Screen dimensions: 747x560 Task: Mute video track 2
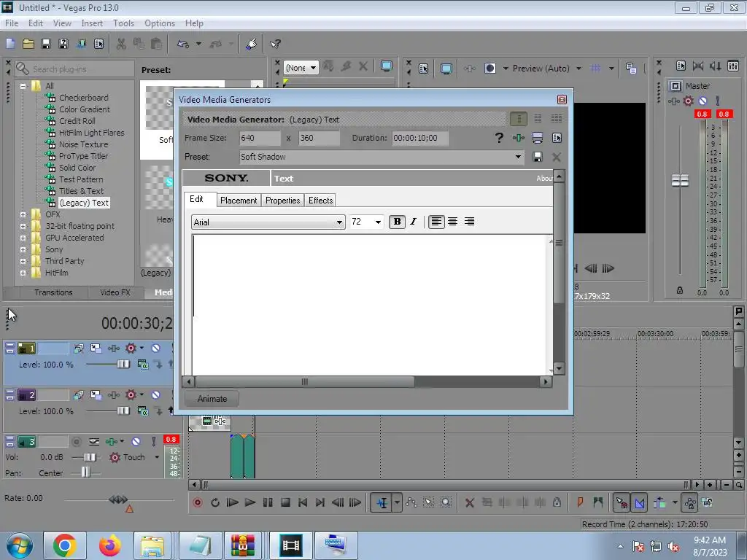tap(156, 394)
